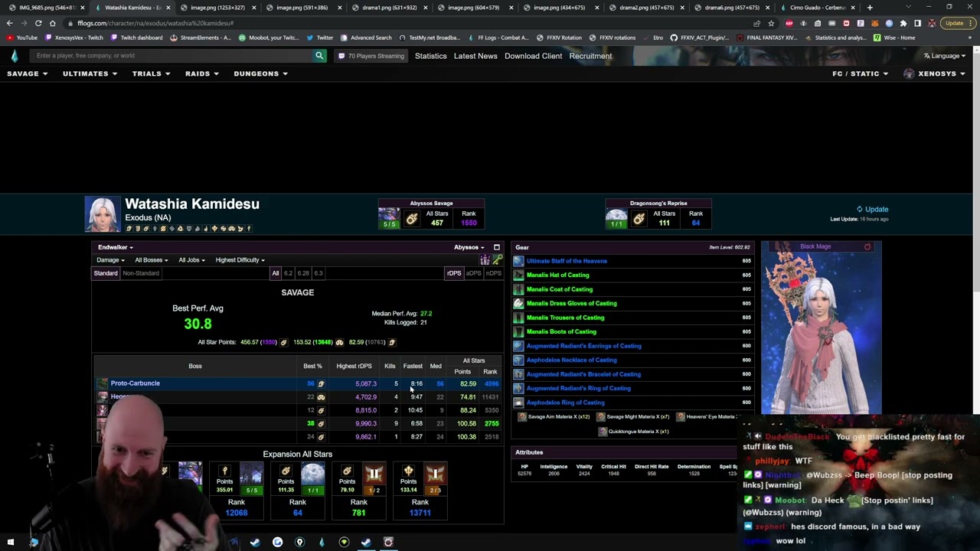Click the Dragonsong's Reprise zone icon

616,218
